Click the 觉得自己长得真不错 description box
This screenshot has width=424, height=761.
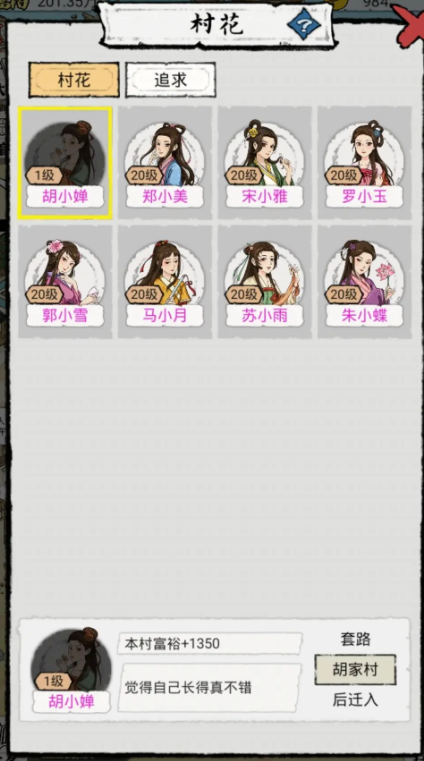210,688
